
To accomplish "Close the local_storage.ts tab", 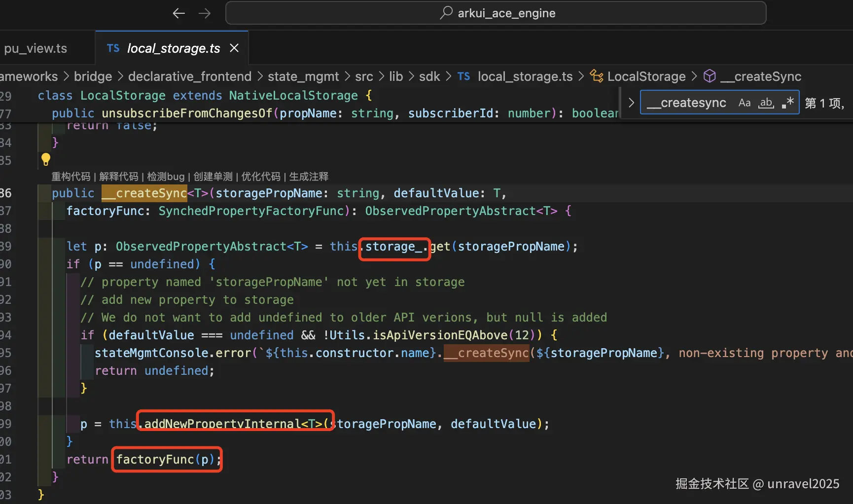I will pos(234,48).
